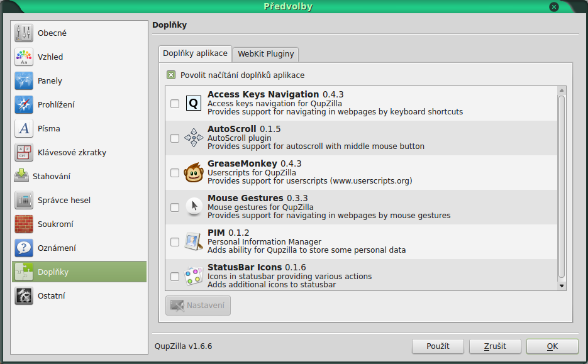Viewport: 588px width, 364px height.
Task: Open the Soukromí settings section
Action: [79, 224]
